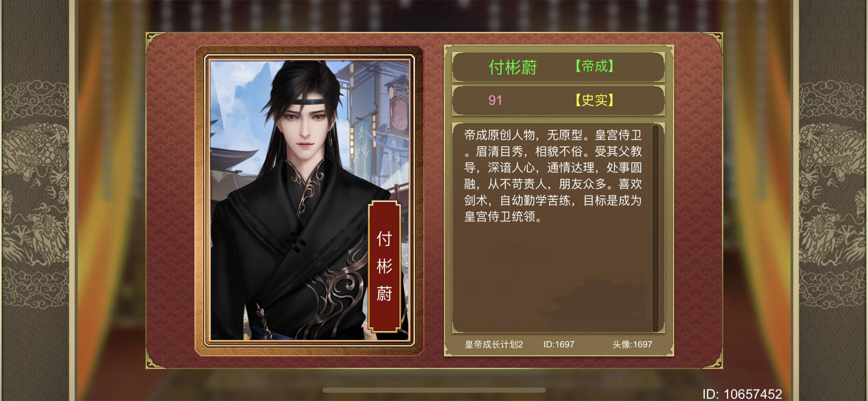This screenshot has height=401, width=868.
Task: Click the right dragon pattern emblem
Action: (x=832, y=194)
